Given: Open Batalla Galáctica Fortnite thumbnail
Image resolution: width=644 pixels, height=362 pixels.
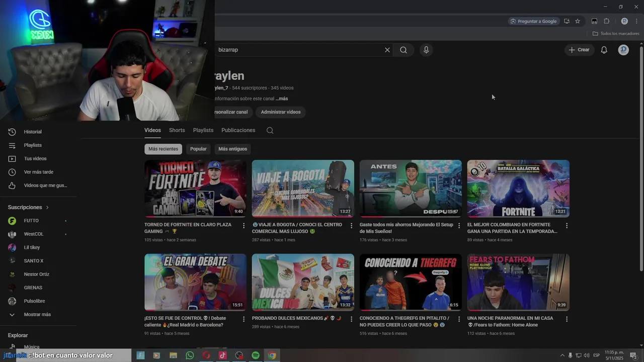Looking at the screenshot, I should click(x=518, y=189).
